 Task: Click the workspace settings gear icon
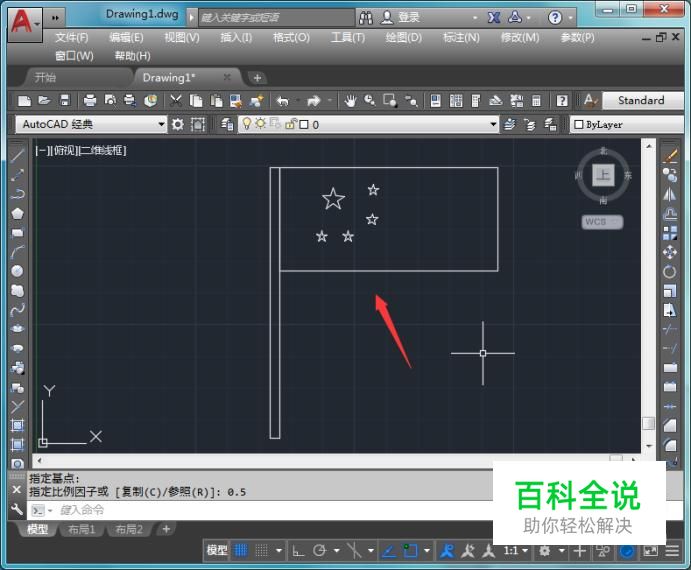click(178, 125)
